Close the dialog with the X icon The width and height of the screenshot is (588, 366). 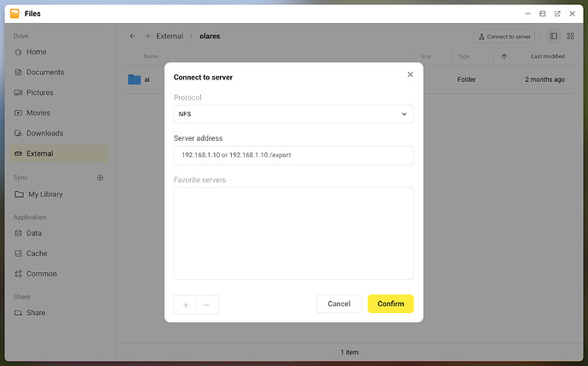click(410, 74)
